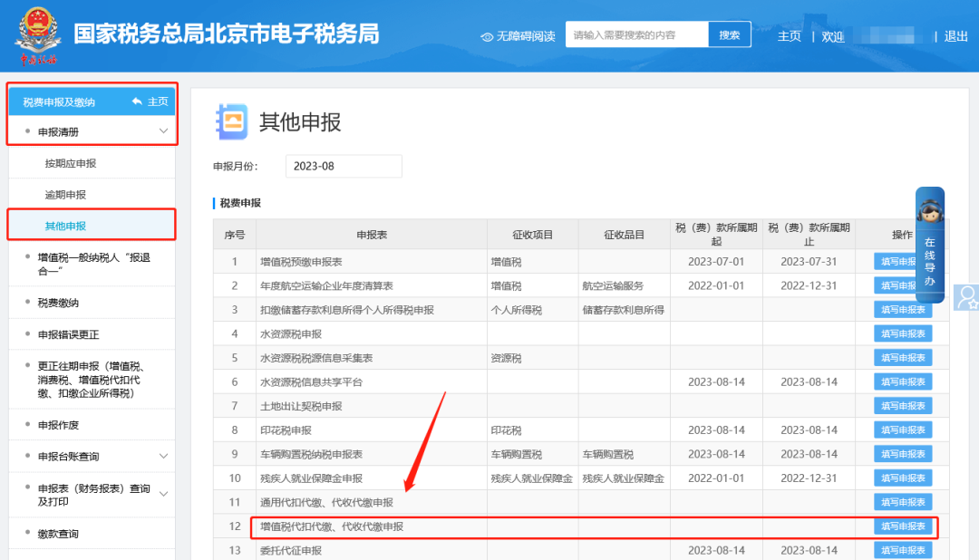Collapse the 申报清册 menu chevron

point(164,131)
